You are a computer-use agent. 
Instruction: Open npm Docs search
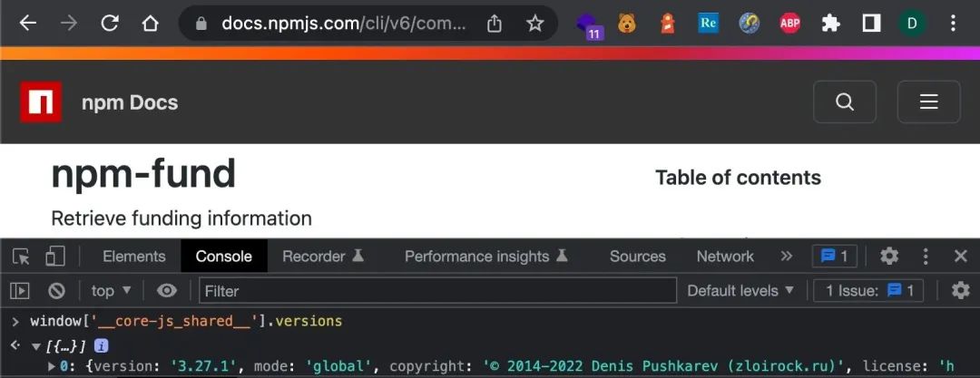(x=845, y=102)
